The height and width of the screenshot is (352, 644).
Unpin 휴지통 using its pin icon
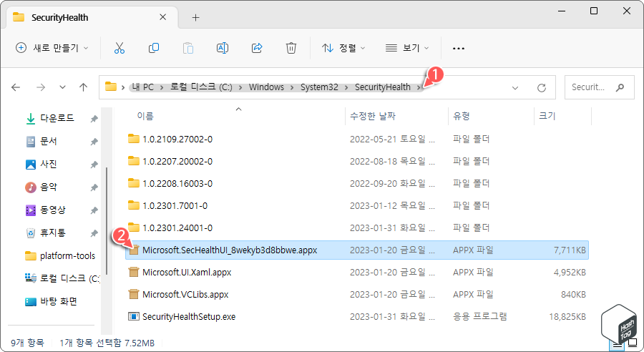[94, 233]
